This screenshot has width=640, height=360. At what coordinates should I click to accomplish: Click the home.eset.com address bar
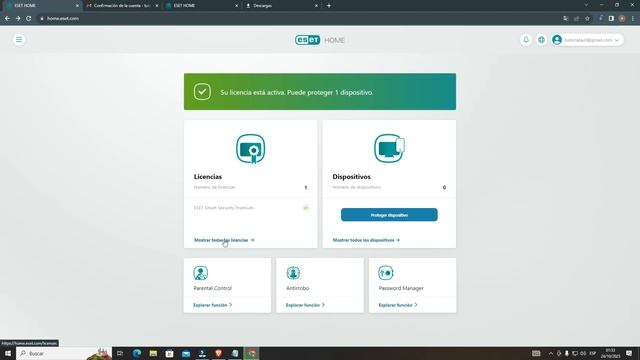pyautogui.click(x=298, y=18)
